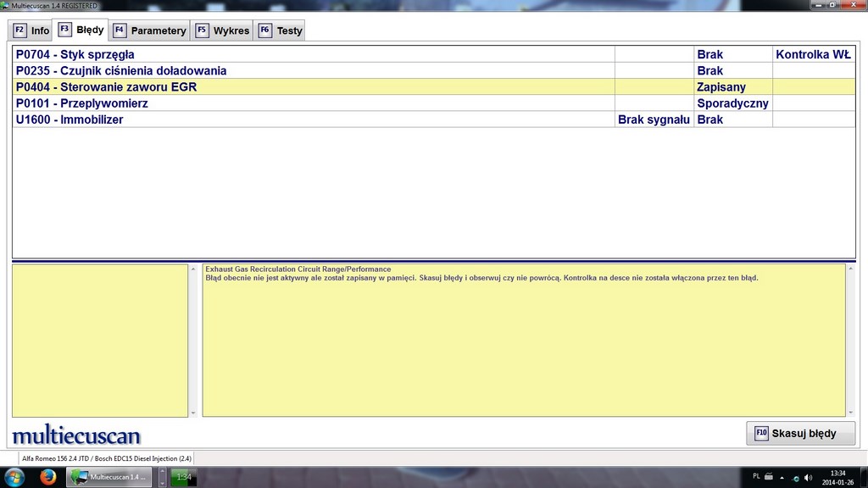Click the F3 key icon

[x=64, y=30]
